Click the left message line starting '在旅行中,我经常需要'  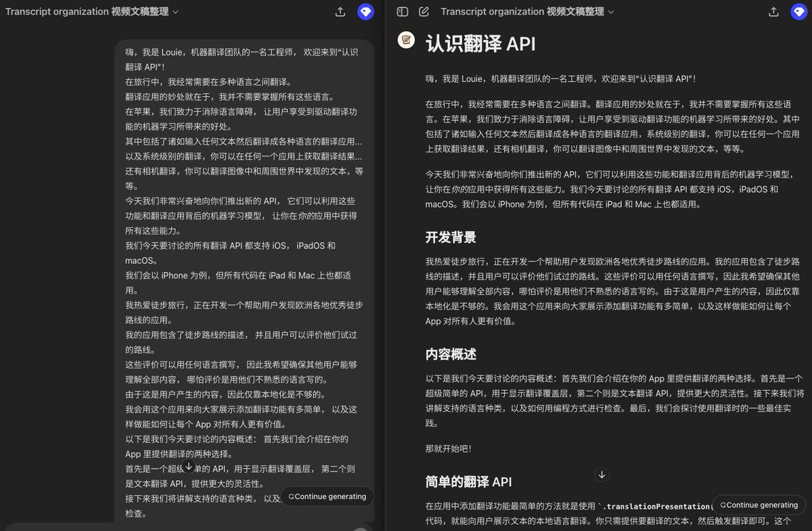pyautogui.click(x=209, y=81)
